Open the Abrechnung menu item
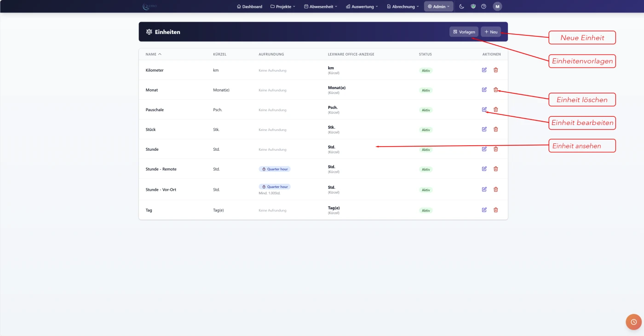644x336 pixels. tap(403, 6)
